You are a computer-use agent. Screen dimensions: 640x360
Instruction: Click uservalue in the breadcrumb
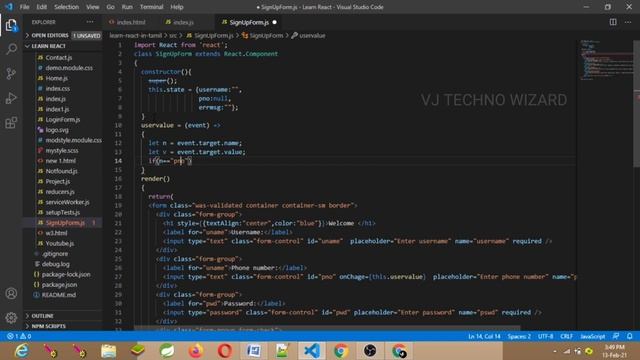click(x=312, y=36)
